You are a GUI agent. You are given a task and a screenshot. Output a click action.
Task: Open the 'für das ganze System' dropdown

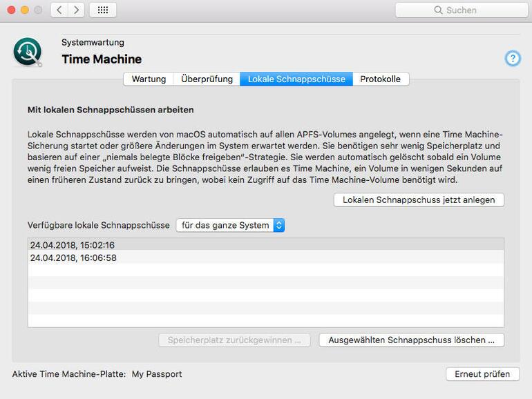point(230,225)
